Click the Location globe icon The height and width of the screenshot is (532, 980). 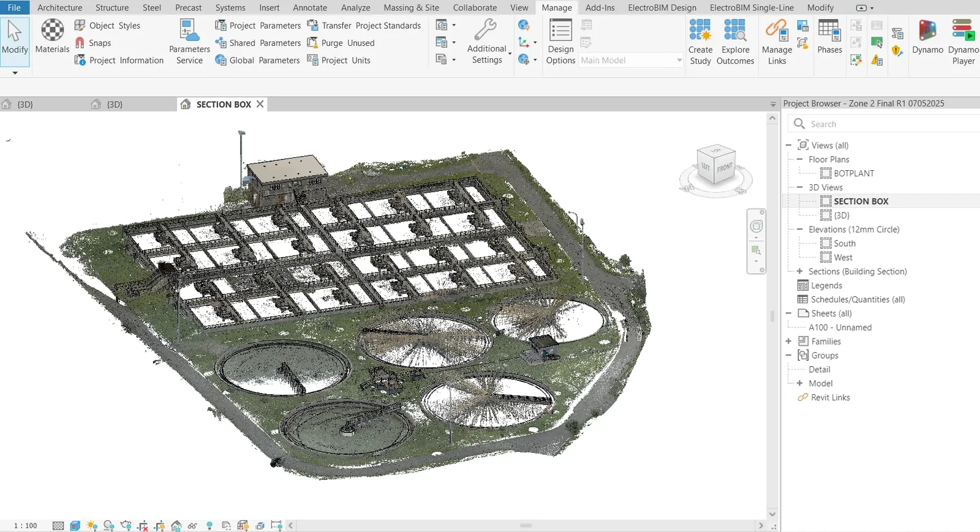tap(524, 25)
